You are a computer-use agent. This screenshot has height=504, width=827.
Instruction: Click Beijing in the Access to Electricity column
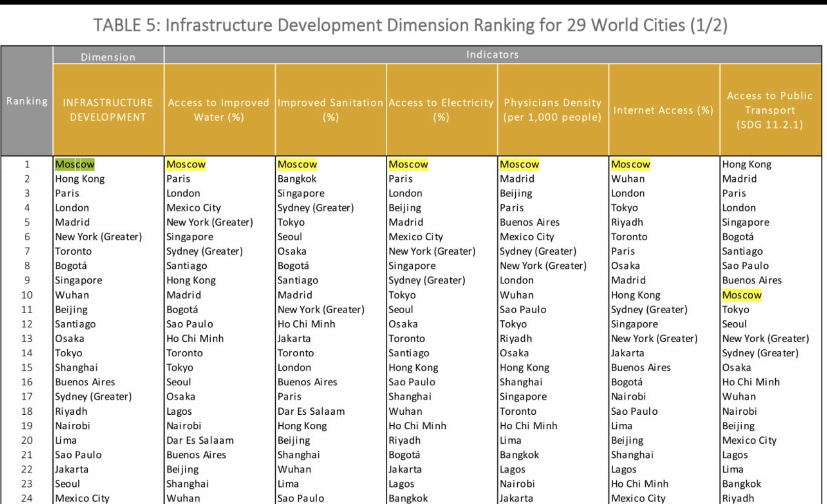tap(405, 208)
